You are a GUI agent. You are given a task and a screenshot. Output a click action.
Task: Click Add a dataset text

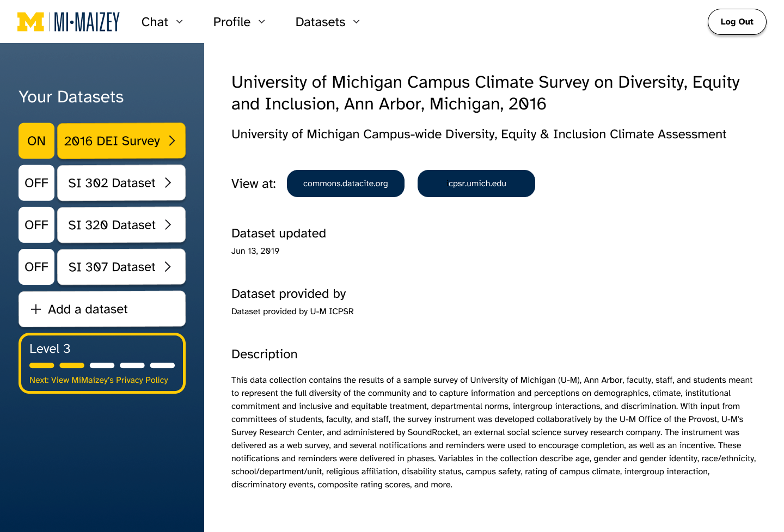(x=88, y=309)
